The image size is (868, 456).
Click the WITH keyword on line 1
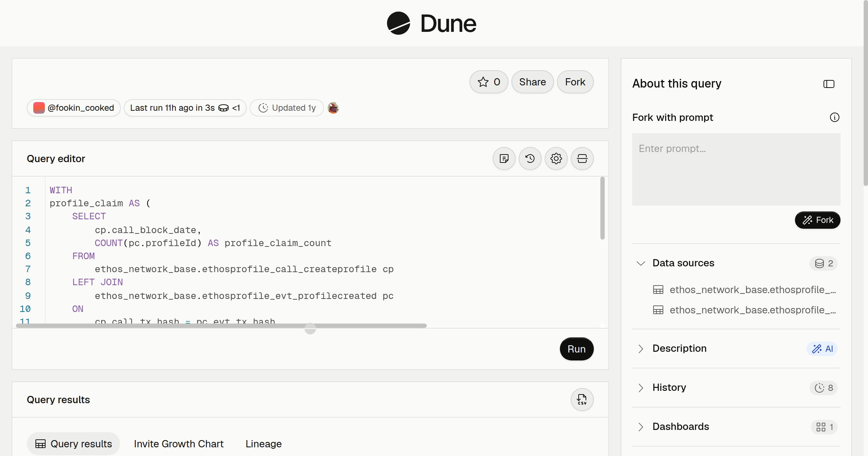tap(61, 190)
